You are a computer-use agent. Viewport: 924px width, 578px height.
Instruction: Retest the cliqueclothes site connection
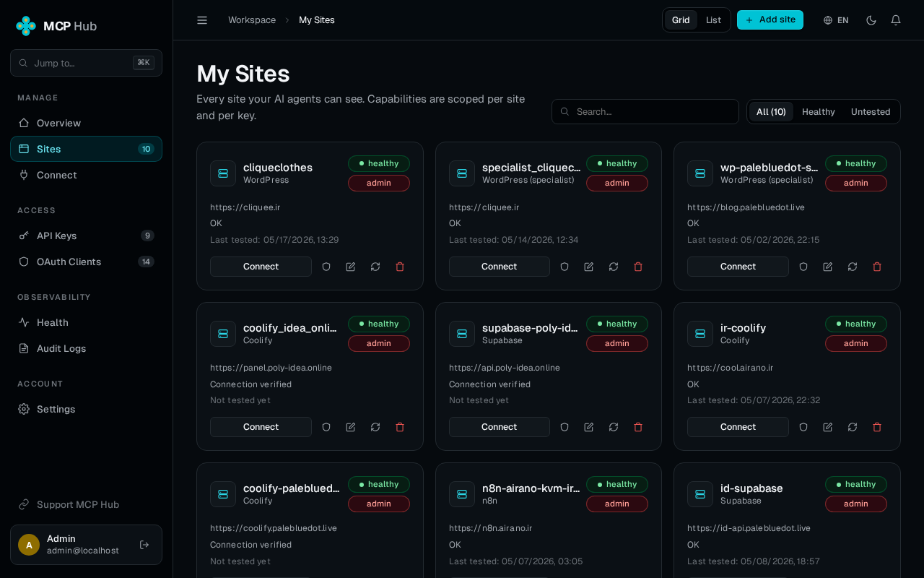(375, 267)
